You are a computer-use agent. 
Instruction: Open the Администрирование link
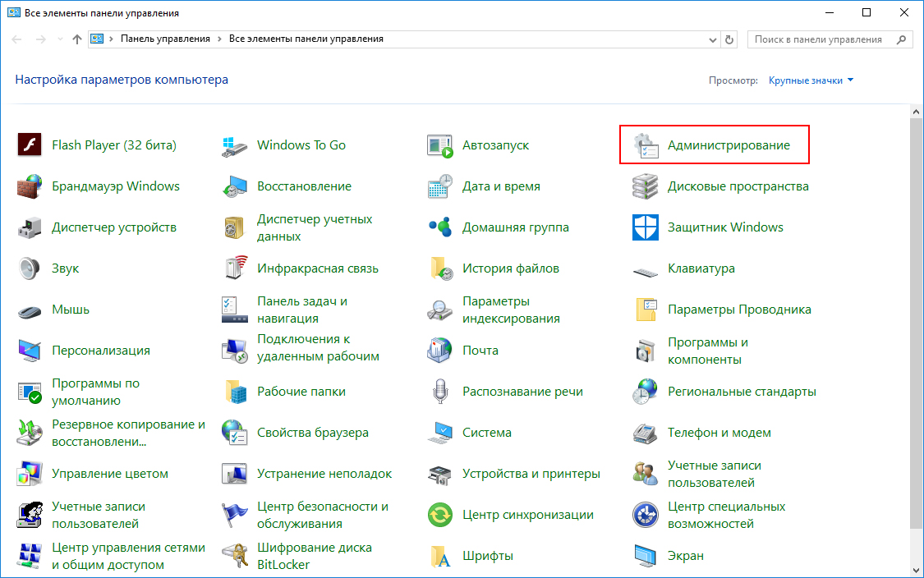tap(729, 145)
